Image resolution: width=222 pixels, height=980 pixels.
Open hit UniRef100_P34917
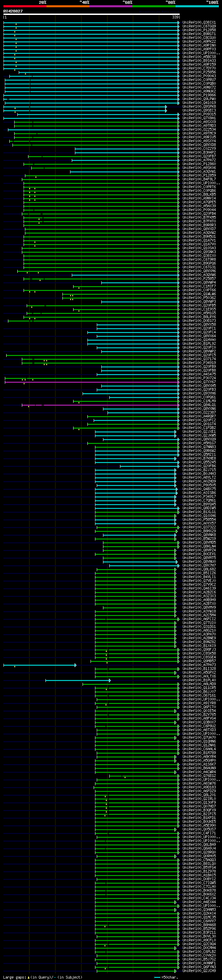(x=199, y=496)
